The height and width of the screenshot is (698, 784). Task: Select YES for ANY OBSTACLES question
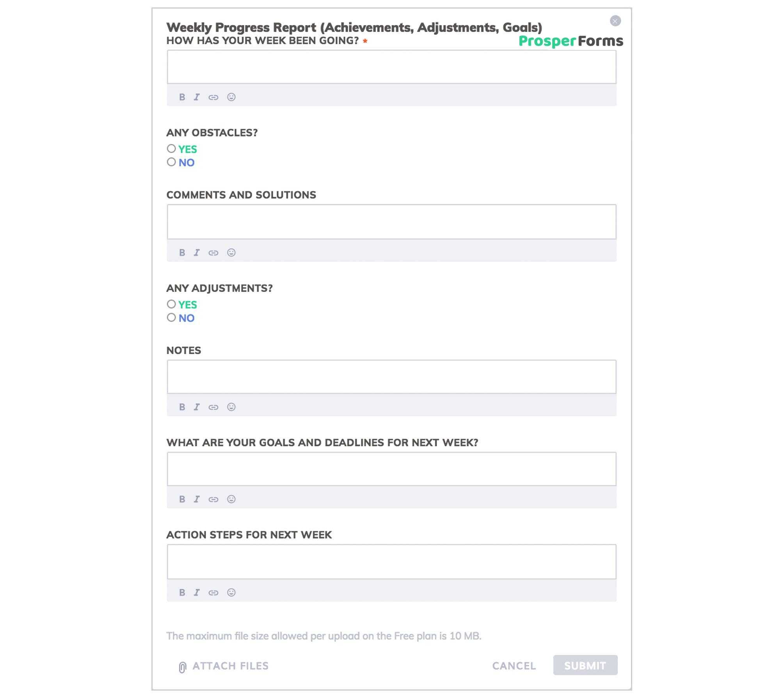(171, 149)
